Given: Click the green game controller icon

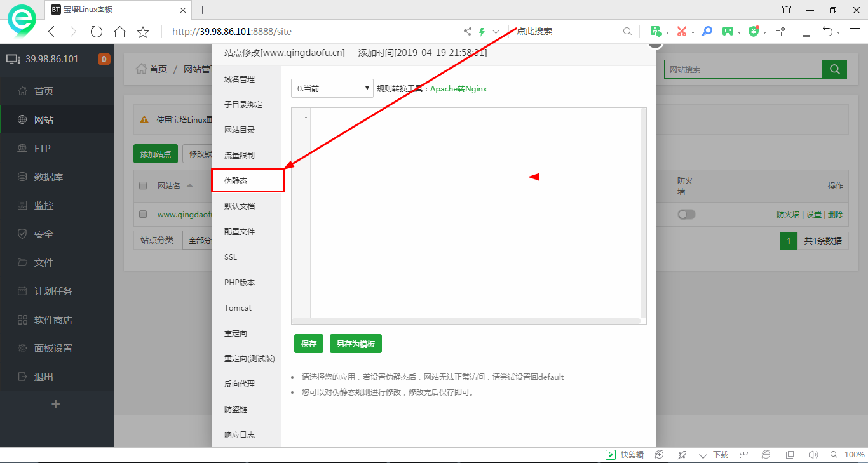Looking at the screenshot, I should 728,31.
